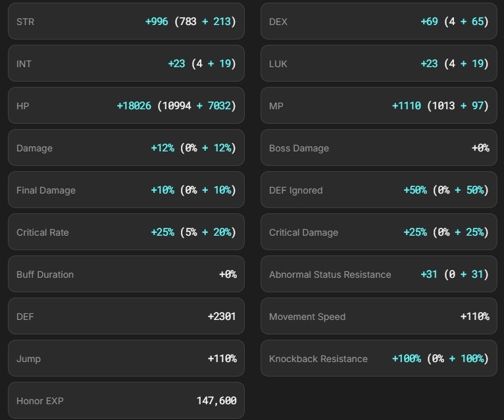Click the Buff Duration row

(x=126, y=275)
